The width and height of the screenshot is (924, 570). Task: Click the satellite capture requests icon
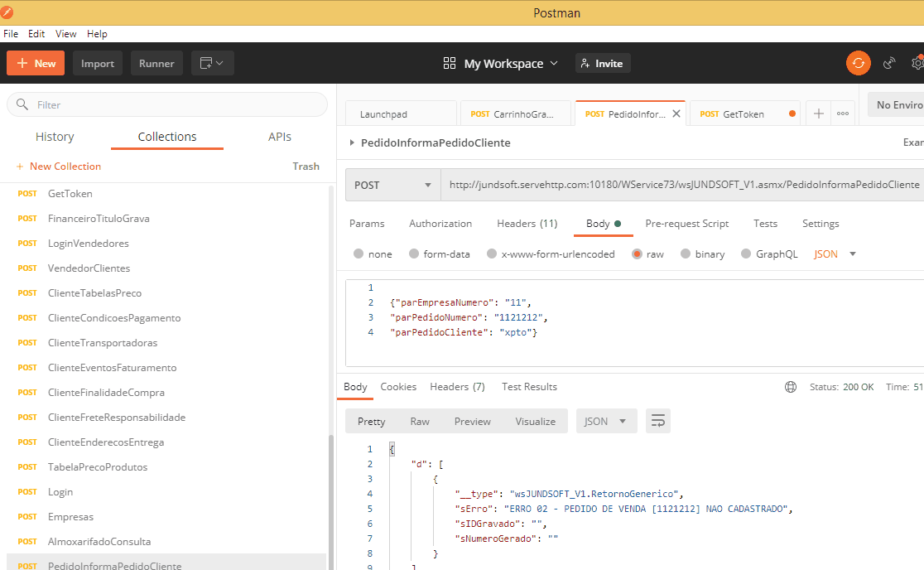coord(889,63)
